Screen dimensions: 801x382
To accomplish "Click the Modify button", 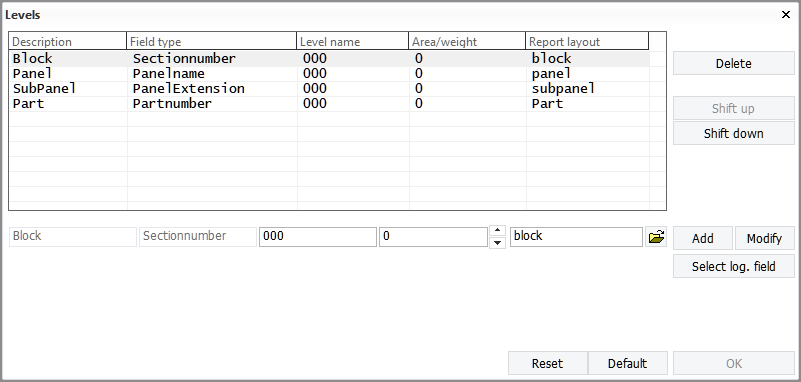I will (x=764, y=238).
